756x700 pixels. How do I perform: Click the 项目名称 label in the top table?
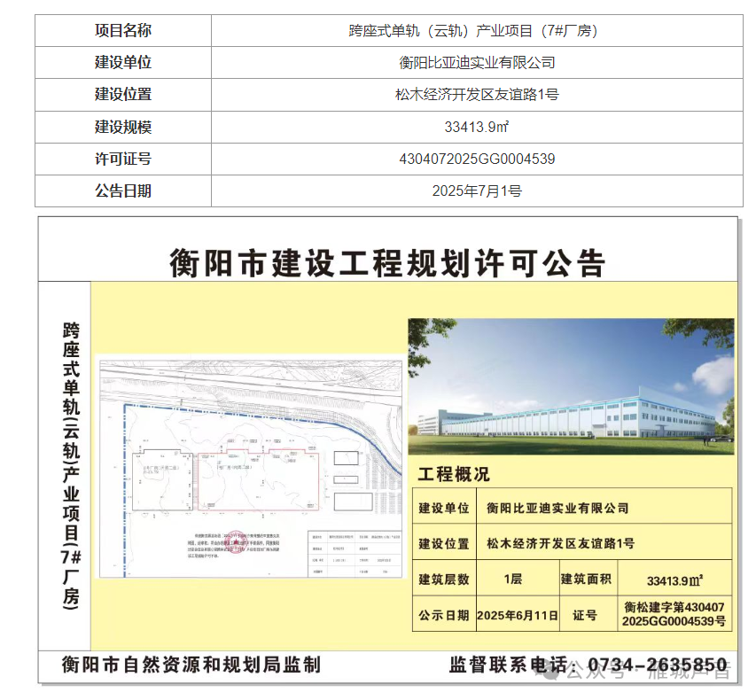pyautogui.click(x=123, y=30)
